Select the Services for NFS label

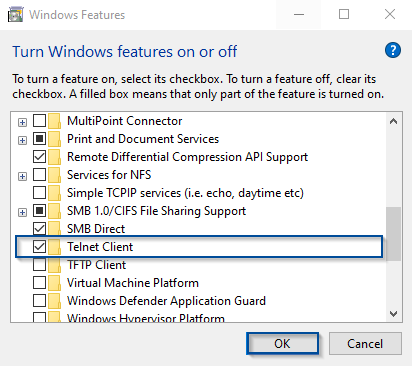[109, 175]
